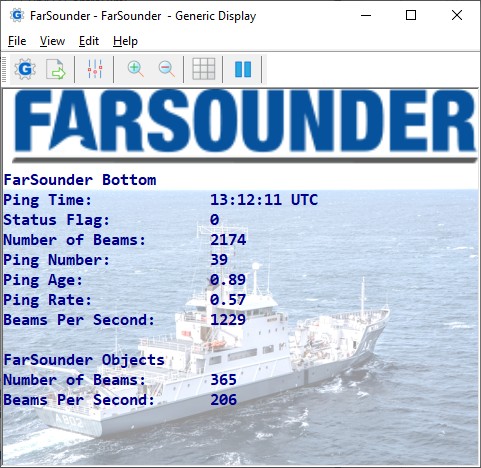Image resolution: width=481 pixels, height=468 pixels.
Task: Click the objects Number of Beams value '365'
Action: (x=223, y=380)
